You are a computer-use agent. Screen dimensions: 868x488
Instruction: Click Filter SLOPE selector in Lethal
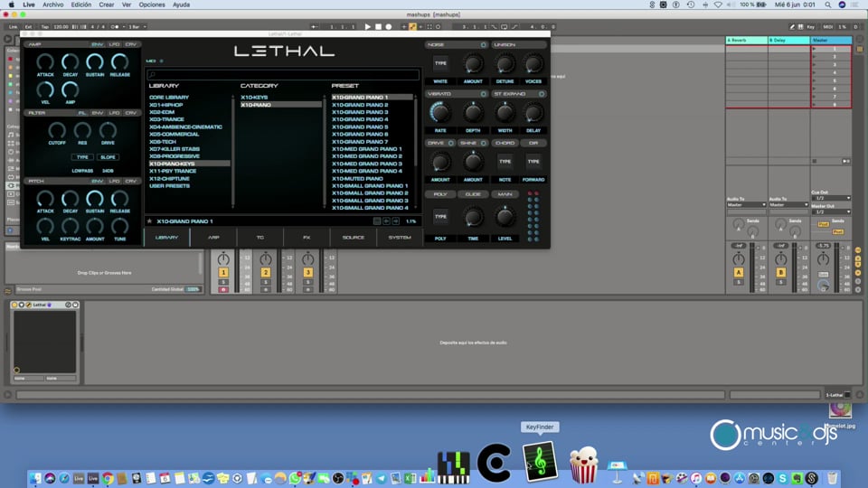[108, 157]
